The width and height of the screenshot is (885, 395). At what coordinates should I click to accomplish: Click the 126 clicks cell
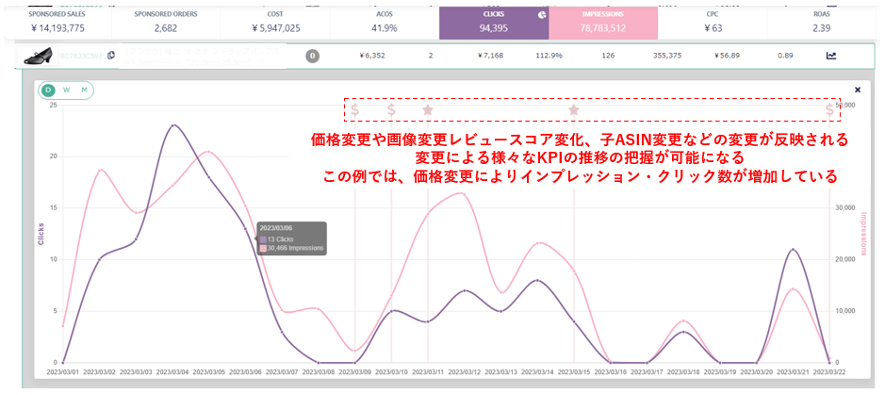click(x=608, y=55)
